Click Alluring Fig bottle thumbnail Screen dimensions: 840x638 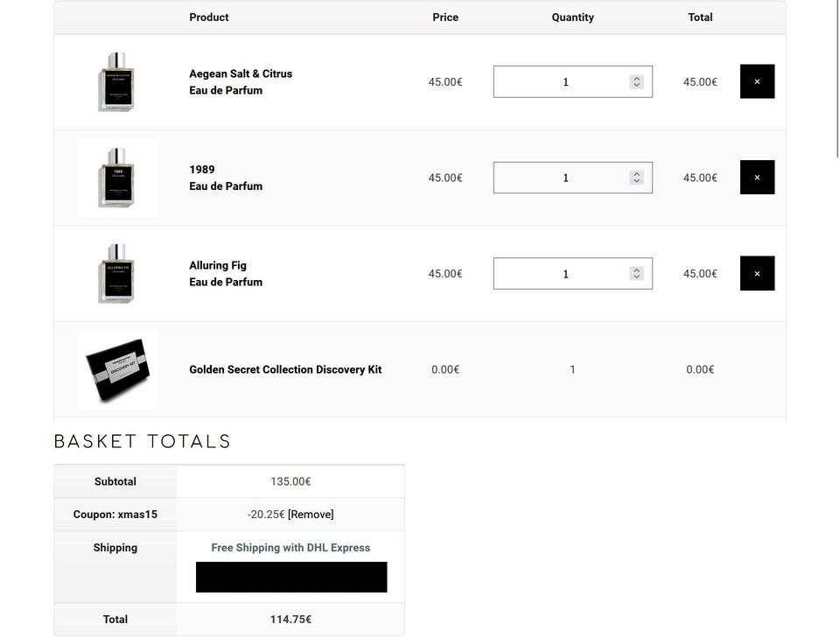tap(117, 273)
